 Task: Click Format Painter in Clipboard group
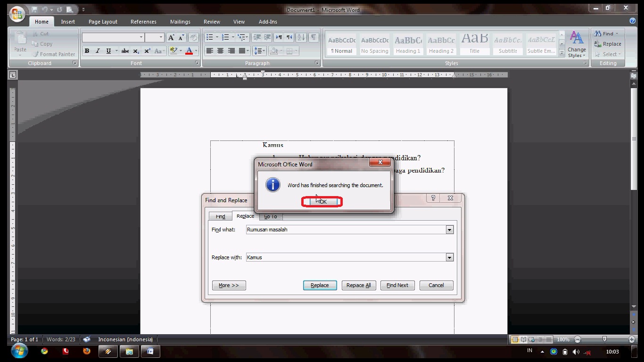(54, 54)
